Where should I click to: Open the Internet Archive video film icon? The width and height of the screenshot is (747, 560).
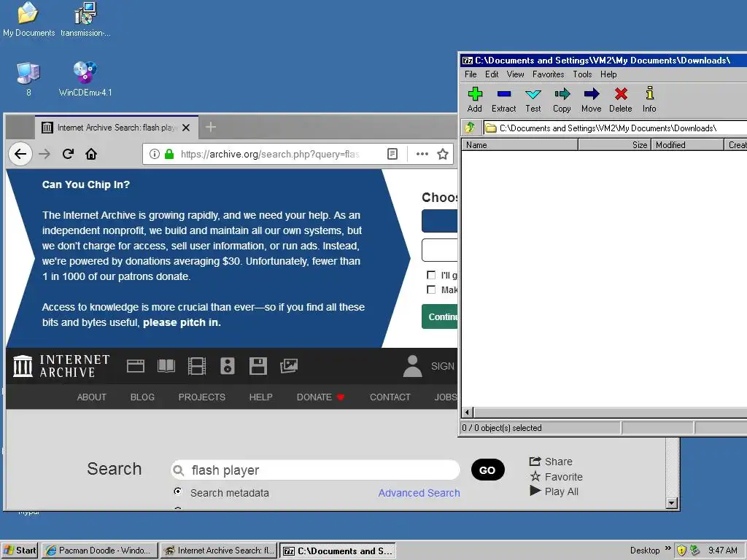pyautogui.click(x=197, y=366)
